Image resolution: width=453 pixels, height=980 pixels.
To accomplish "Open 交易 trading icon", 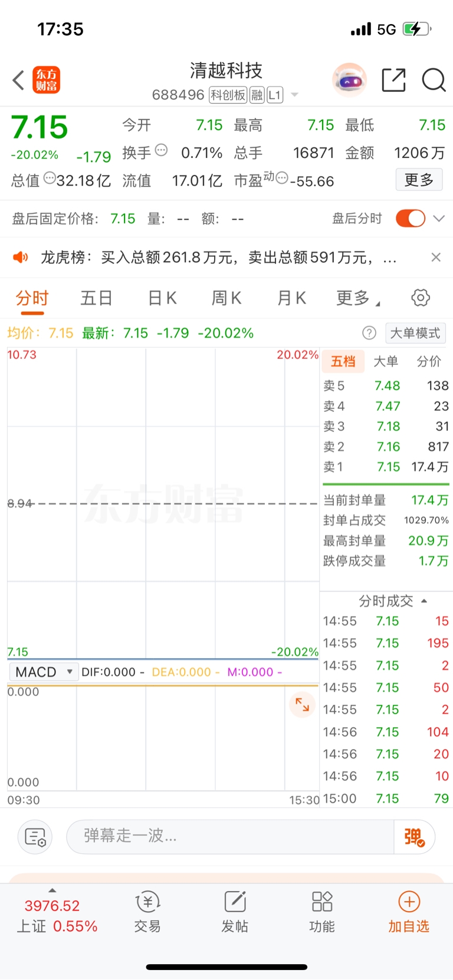I will point(147,912).
